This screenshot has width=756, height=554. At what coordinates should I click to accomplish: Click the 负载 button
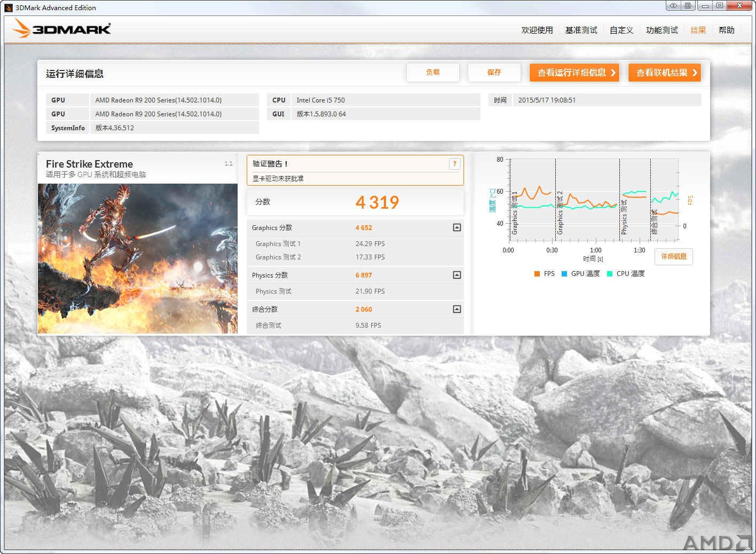point(433,73)
